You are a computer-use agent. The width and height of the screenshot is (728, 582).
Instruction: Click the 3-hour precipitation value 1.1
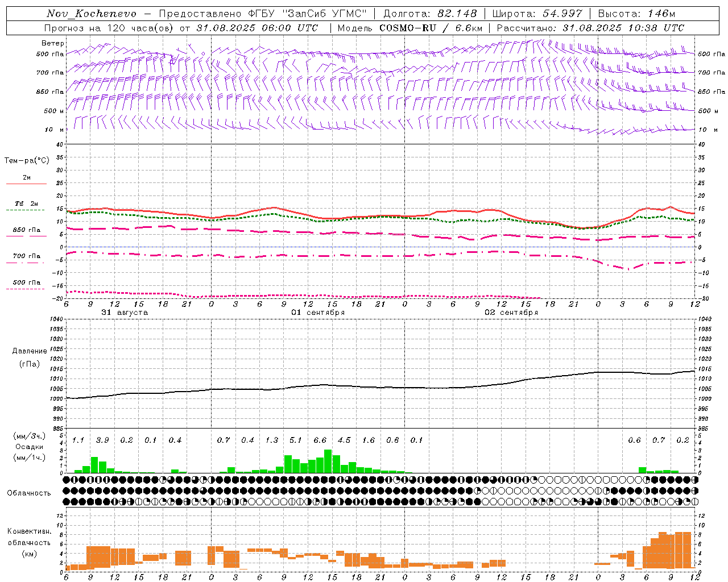(x=78, y=440)
